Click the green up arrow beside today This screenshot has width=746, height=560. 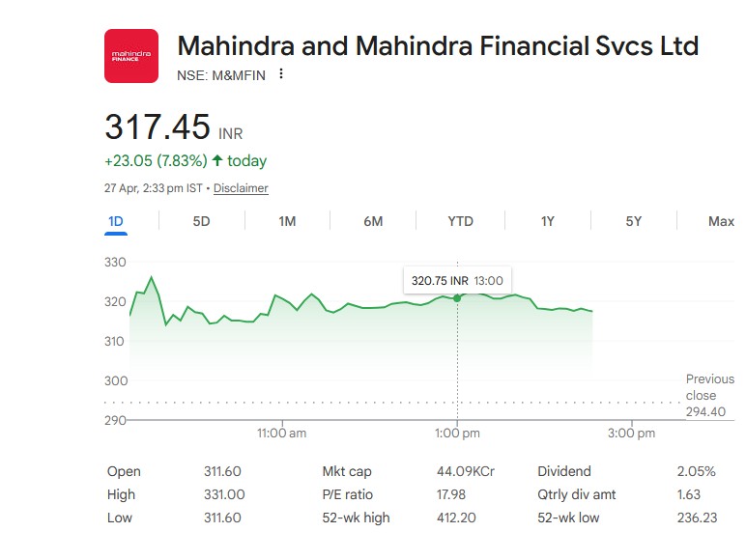click(x=217, y=160)
